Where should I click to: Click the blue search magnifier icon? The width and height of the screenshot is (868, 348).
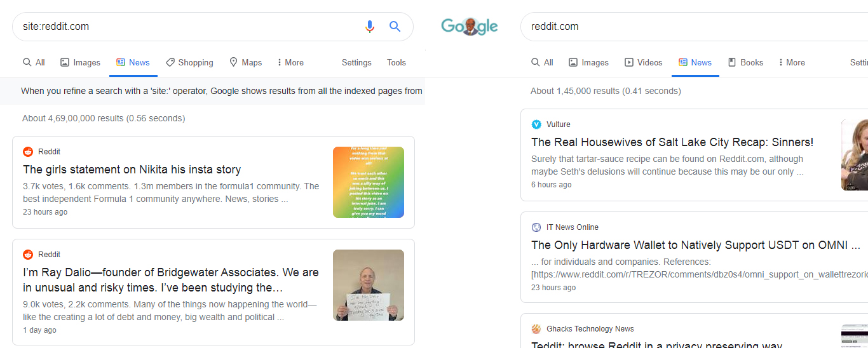395,26
